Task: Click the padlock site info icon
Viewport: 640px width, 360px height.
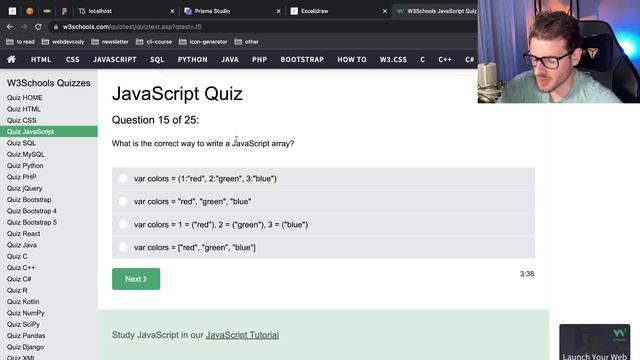Action: 56,27
